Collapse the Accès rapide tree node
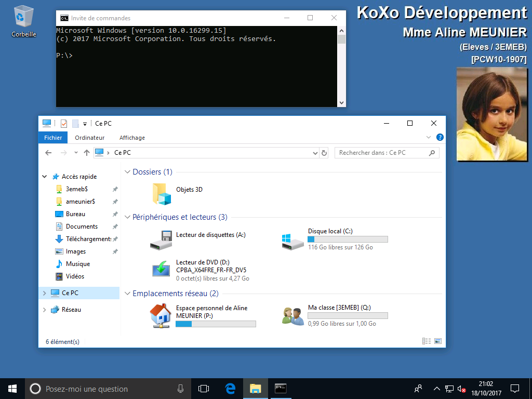This screenshot has height=399, width=532. coord(45,177)
